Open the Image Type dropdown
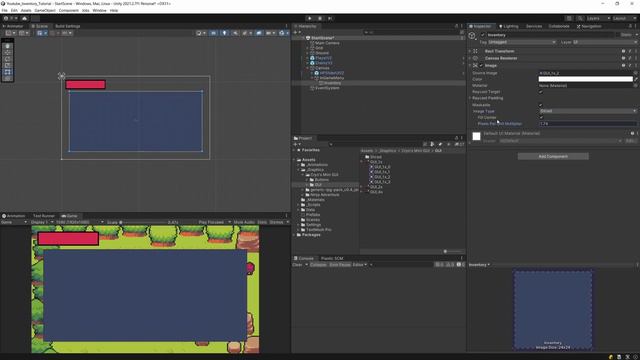 coord(588,111)
